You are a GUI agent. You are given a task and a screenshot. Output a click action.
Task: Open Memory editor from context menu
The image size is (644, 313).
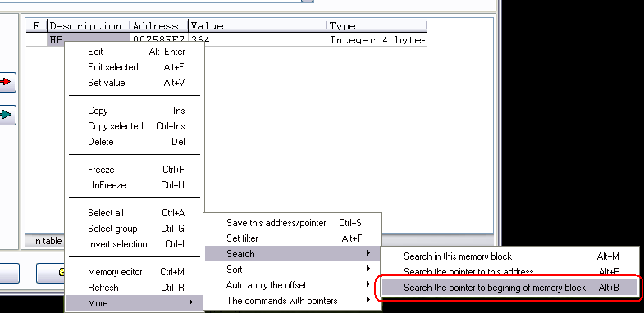click(x=135, y=272)
